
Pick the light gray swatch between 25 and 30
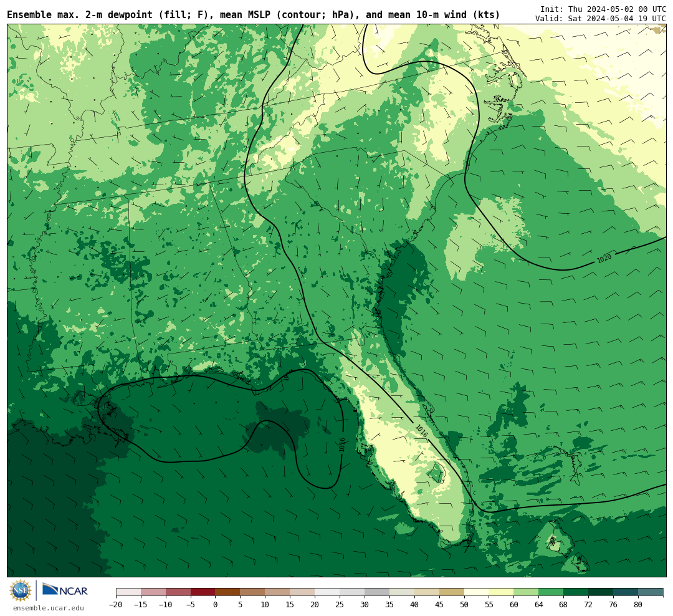(x=352, y=592)
